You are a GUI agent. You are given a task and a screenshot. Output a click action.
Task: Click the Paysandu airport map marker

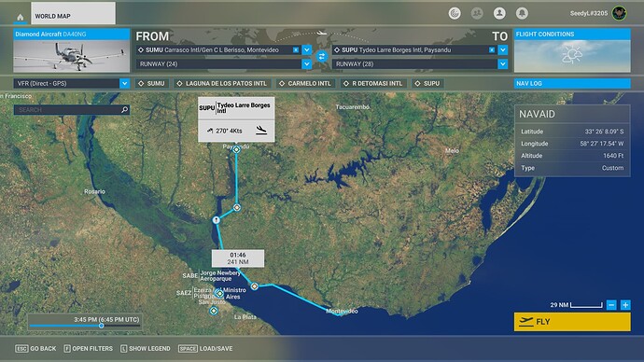(x=236, y=150)
